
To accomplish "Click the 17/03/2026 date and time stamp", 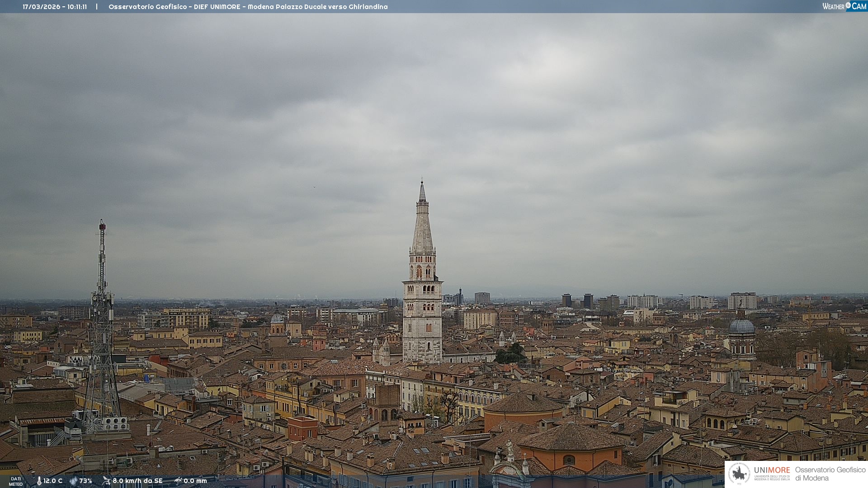I will click(x=55, y=7).
